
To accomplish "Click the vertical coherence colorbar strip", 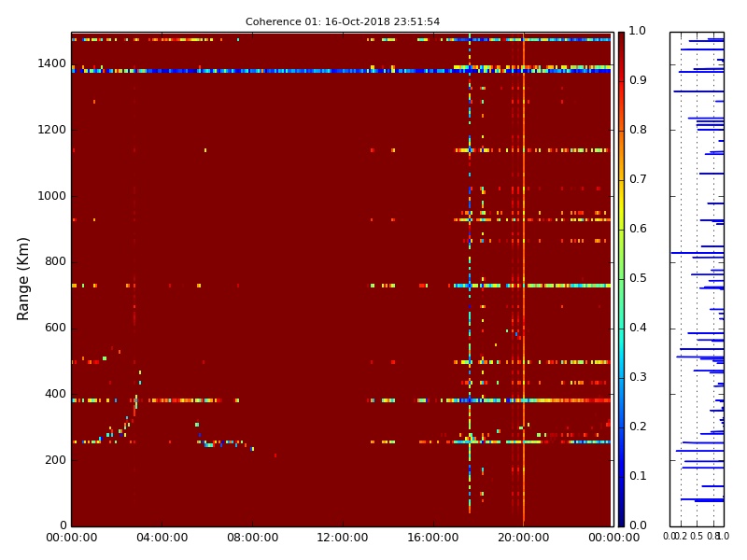I will (621, 279).
